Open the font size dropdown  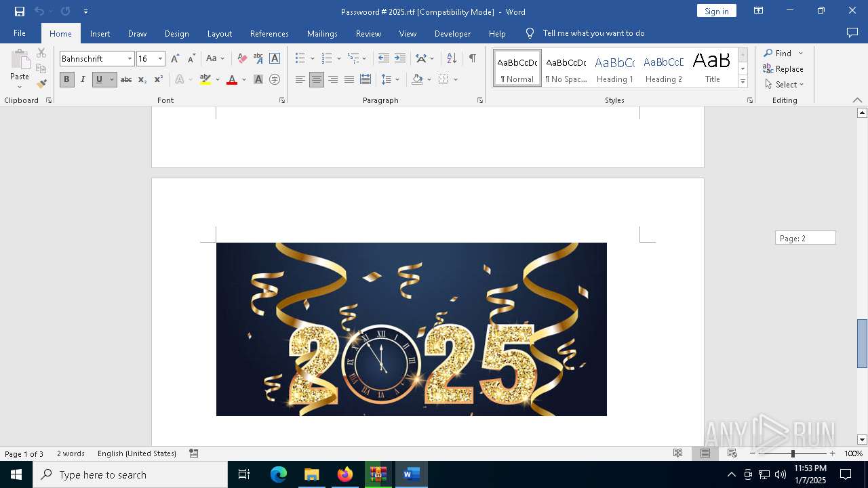[160, 59]
